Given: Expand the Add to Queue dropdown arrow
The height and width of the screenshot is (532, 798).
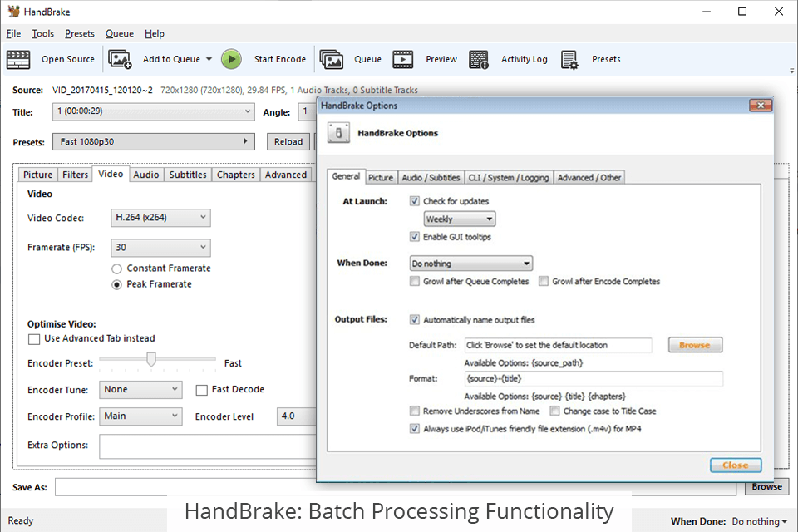Looking at the screenshot, I should (209, 59).
